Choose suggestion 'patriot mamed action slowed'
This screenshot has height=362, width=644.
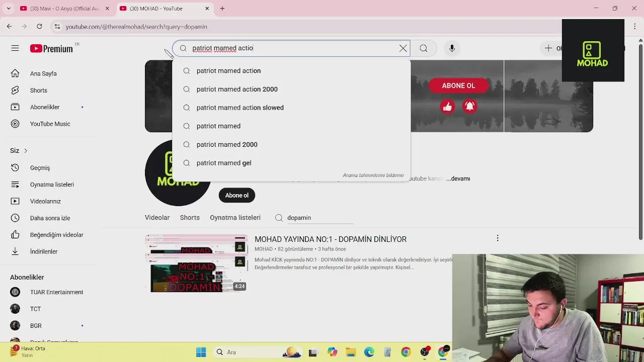[x=291, y=108]
